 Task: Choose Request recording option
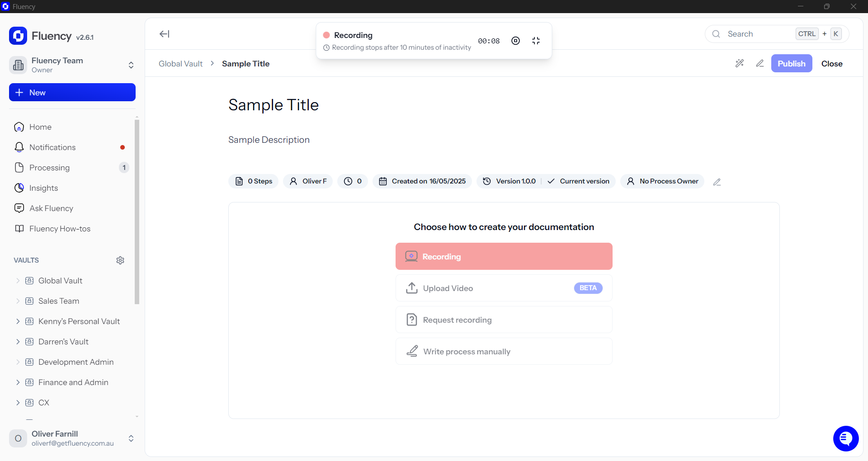click(504, 320)
